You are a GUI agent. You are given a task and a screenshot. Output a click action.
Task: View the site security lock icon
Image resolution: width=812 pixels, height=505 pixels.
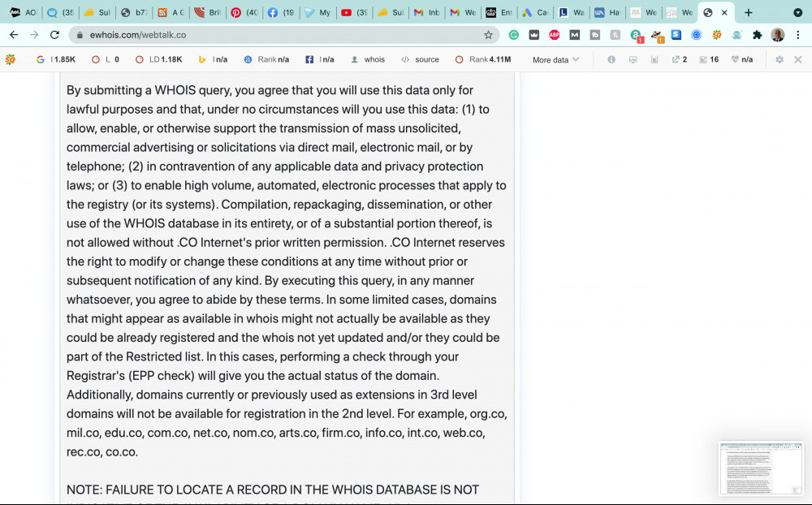pyautogui.click(x=80, y=35)
